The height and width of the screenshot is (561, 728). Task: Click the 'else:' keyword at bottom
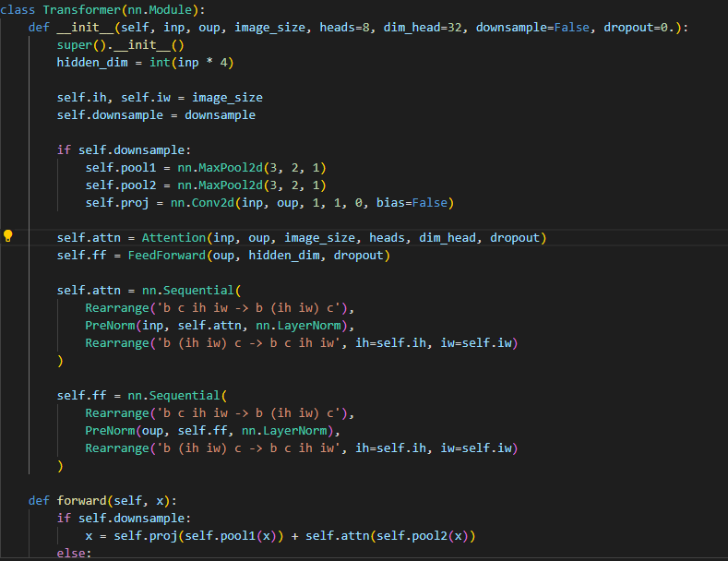75,553
